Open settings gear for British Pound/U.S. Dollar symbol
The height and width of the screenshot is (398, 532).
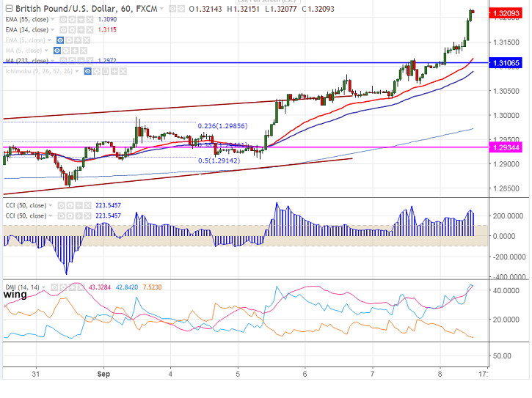tap(181, 9)
